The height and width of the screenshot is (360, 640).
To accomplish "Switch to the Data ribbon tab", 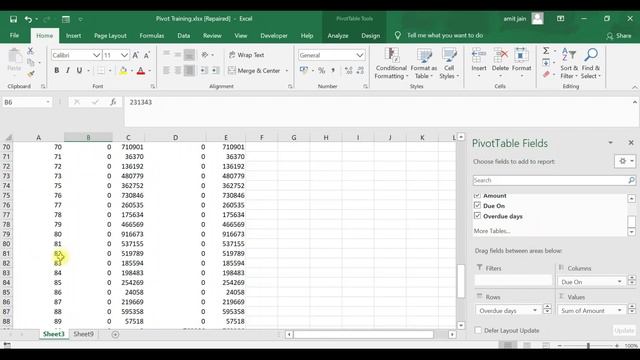I will [x=184, y=36].
